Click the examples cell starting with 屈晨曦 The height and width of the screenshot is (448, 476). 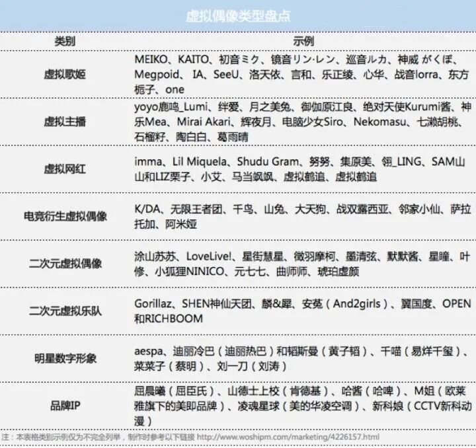(303, 406)
